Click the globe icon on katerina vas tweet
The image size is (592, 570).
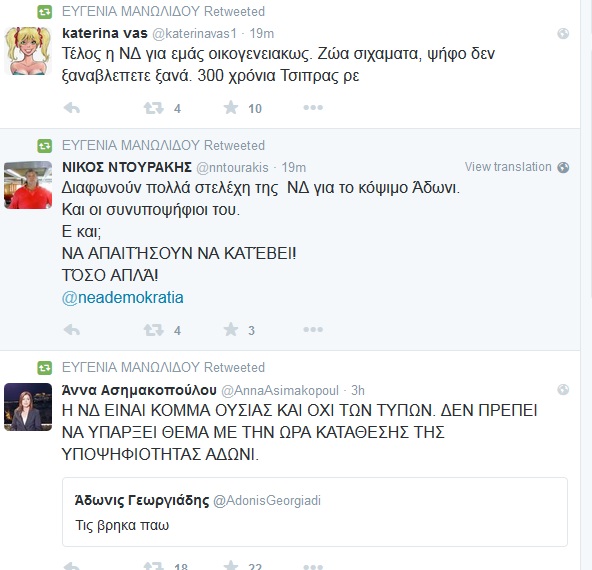click(563, 34)
